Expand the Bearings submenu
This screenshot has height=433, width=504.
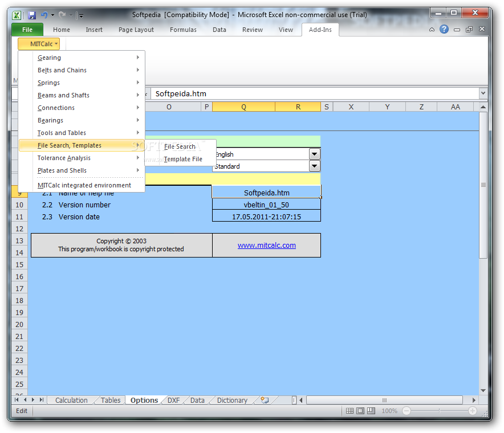coord(82,120)
